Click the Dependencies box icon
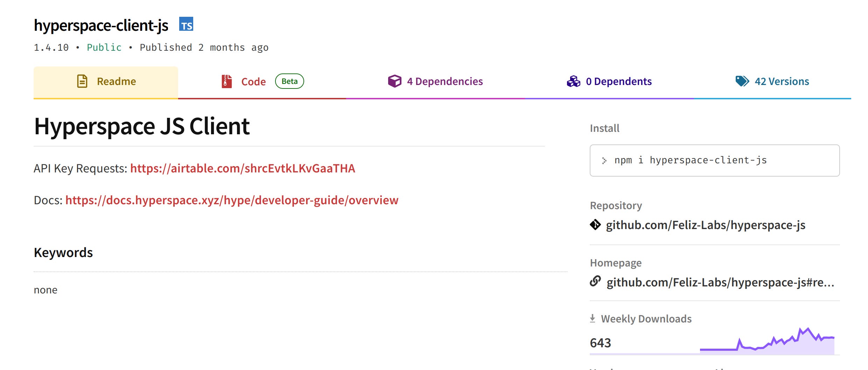The width and height of the screenshot is (868, 370). click(x=394, y=81)
